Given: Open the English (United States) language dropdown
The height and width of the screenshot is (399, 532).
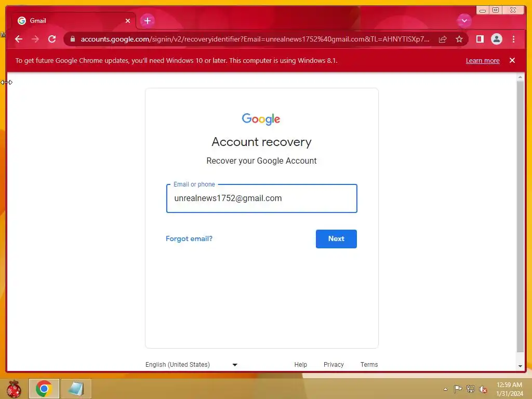Looking at the screenshot, I should coord(192,364).
